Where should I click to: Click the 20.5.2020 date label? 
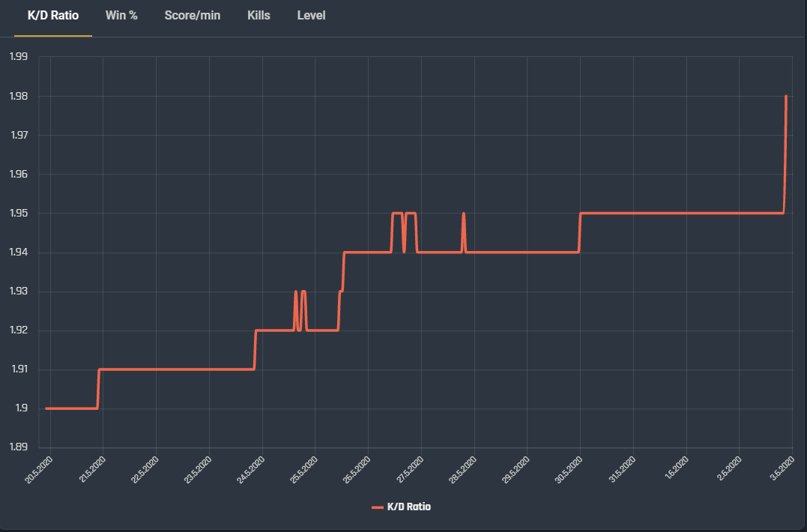(x=39, y=470)
